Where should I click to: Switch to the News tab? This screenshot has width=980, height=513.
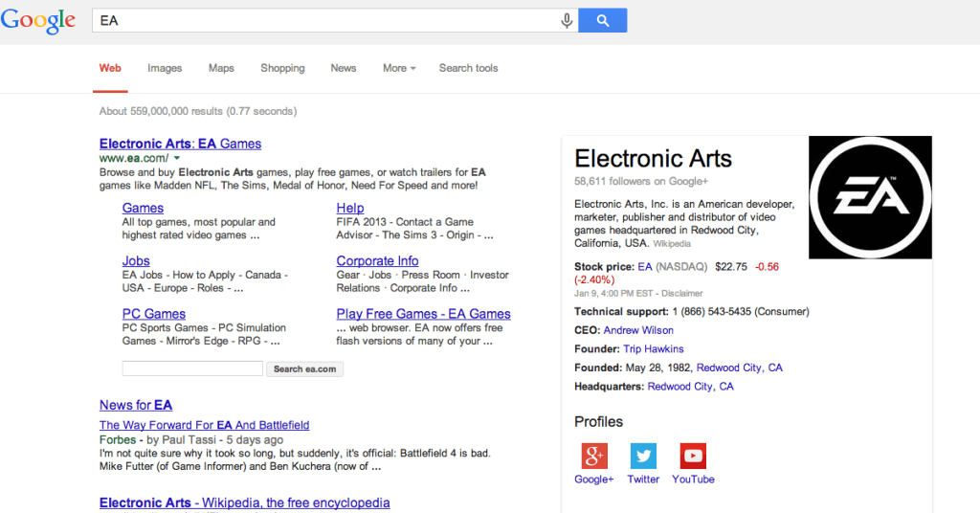[x=344, y=68]
